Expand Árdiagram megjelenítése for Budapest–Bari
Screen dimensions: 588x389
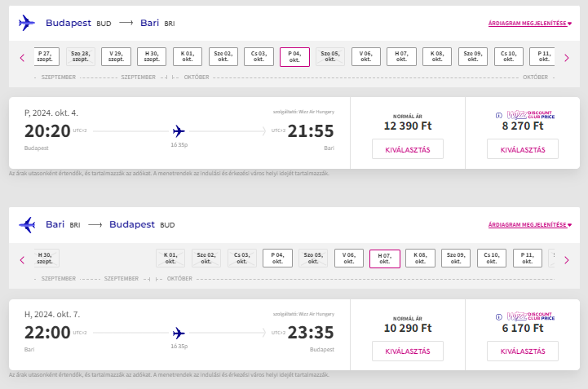coord(529,24)
